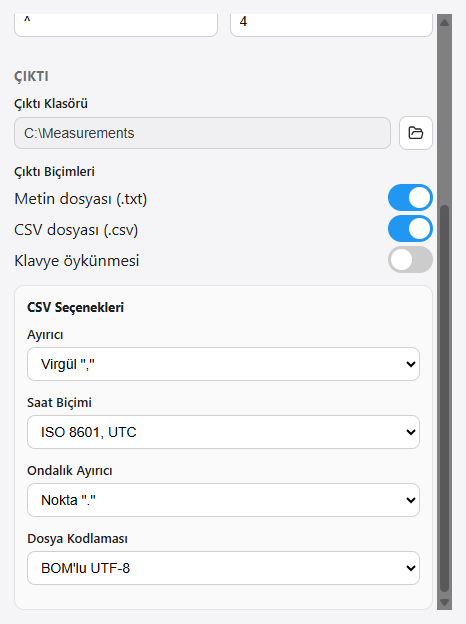Enable the Klavye öykünmesi switch

coord(410,260)
